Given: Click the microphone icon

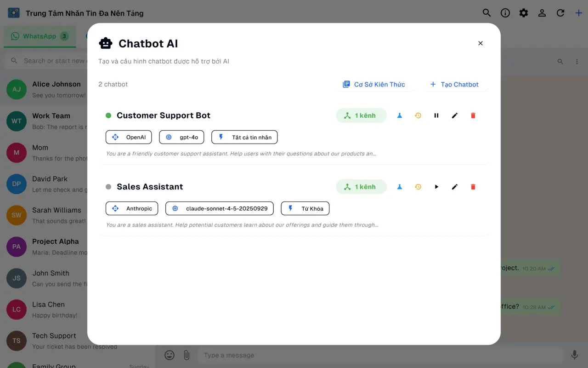Looking at the screenshot, I should tap(574, 355).
